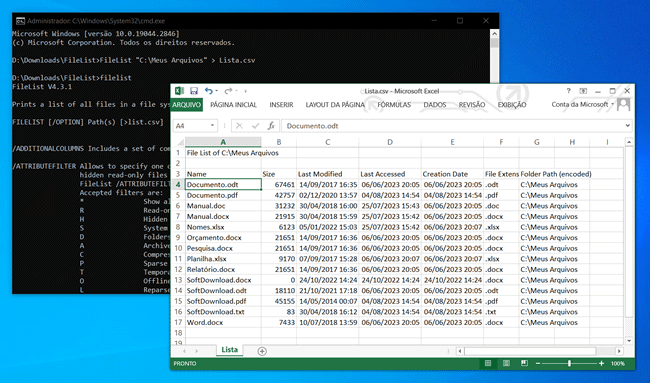
Task: Open Customize Quick Access Toolbar dropdown
Action: (245, 91)
